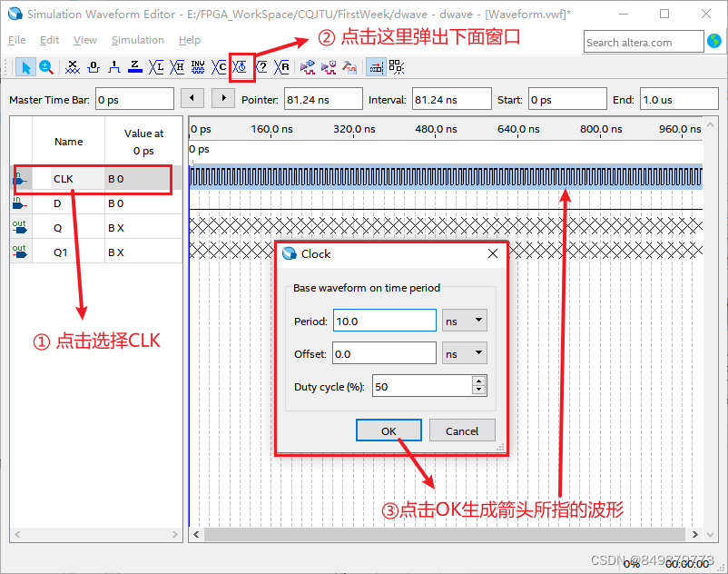Click the Search altera.com field
728x574 pixels.
[x=644, y=43]
